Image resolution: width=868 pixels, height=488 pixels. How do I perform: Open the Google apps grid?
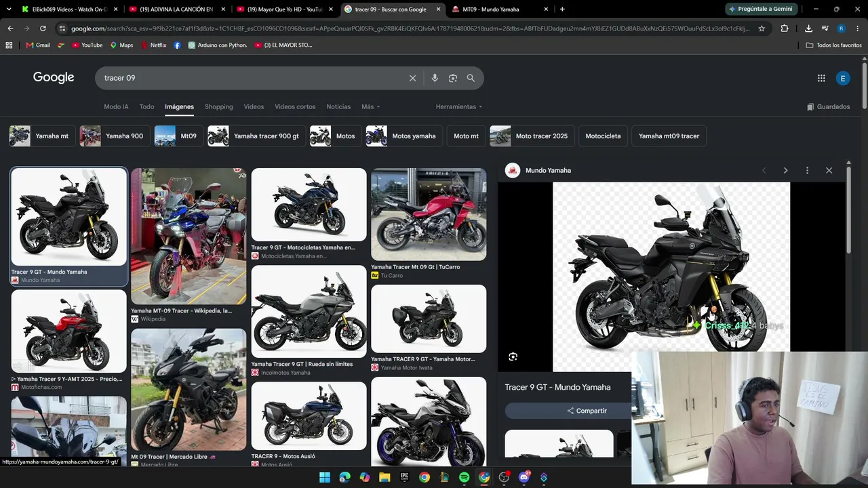click(821, 78)
